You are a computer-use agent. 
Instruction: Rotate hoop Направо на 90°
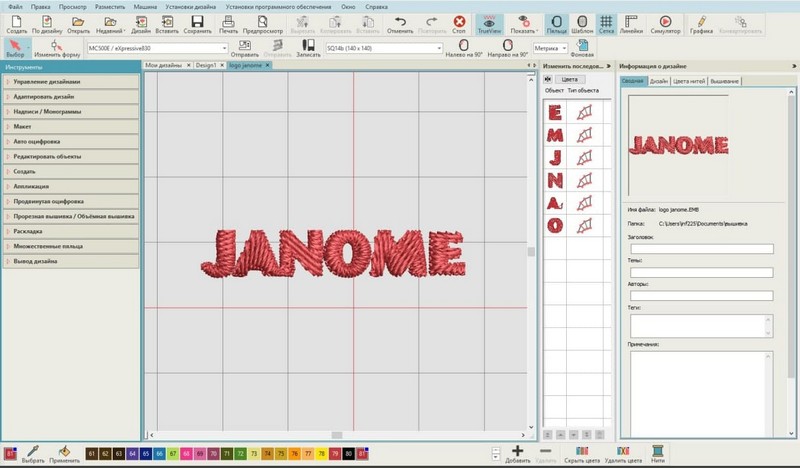(507, 48)
